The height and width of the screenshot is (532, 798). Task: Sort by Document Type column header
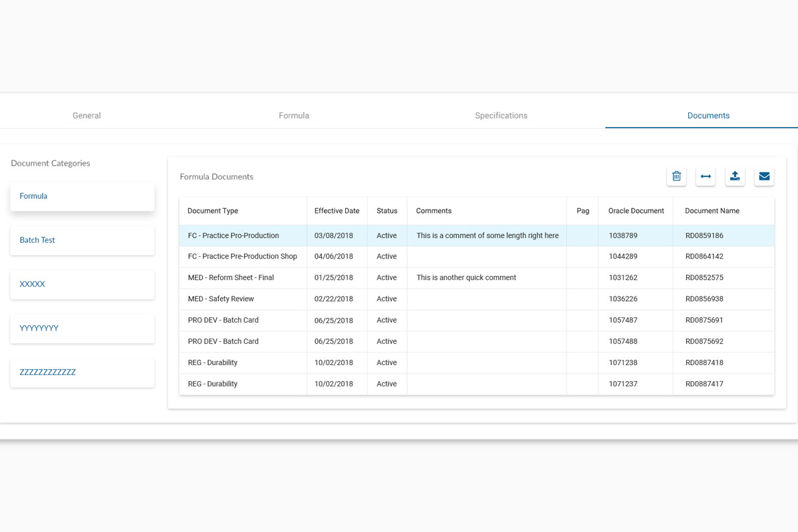pos(213,211)
